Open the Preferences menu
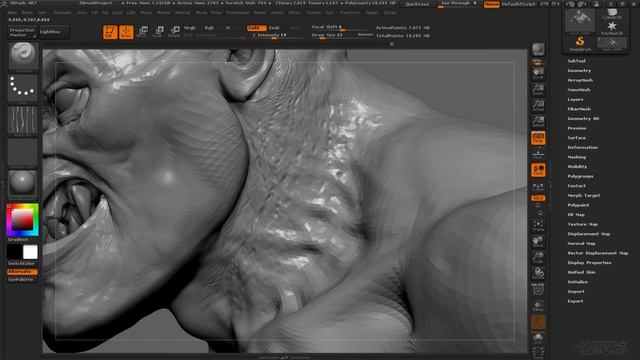The width and height of the screenshot is (640, 360). tap(238, 13)
